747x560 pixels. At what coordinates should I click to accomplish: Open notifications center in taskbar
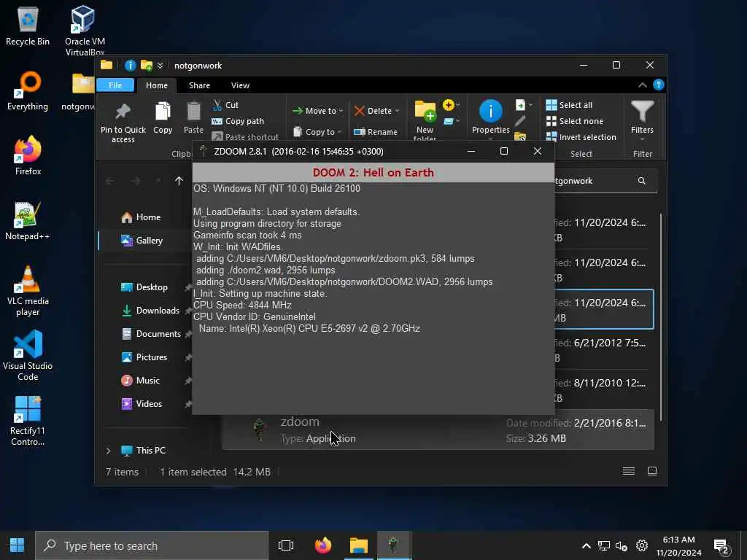tap(722, 547)
